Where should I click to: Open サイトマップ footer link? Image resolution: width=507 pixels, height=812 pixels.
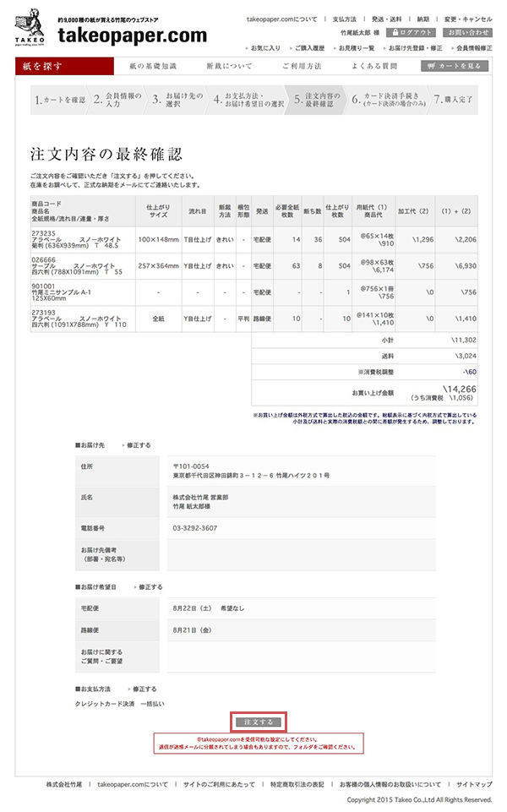[x=473, y=784]
